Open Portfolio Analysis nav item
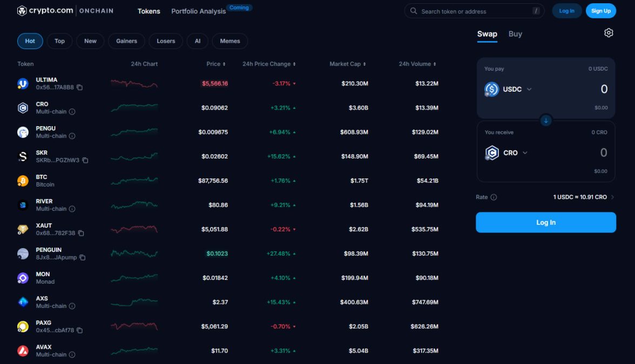The image size is (635, 364). pyautogui.click(x=199, y=11)
